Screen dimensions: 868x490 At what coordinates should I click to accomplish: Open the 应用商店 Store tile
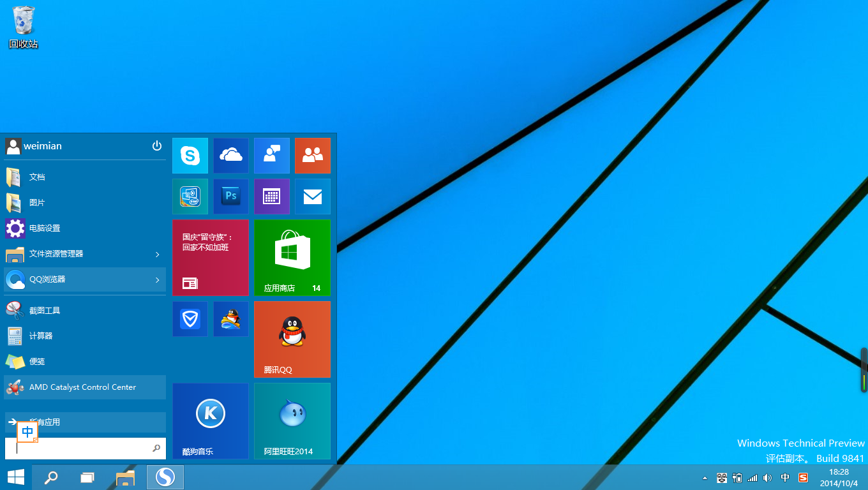292,258
